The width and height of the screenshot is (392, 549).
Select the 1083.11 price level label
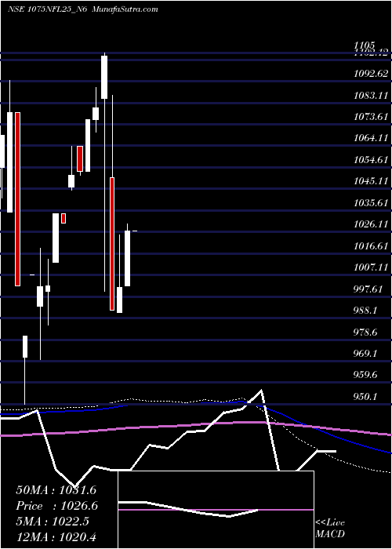(371, 95)
